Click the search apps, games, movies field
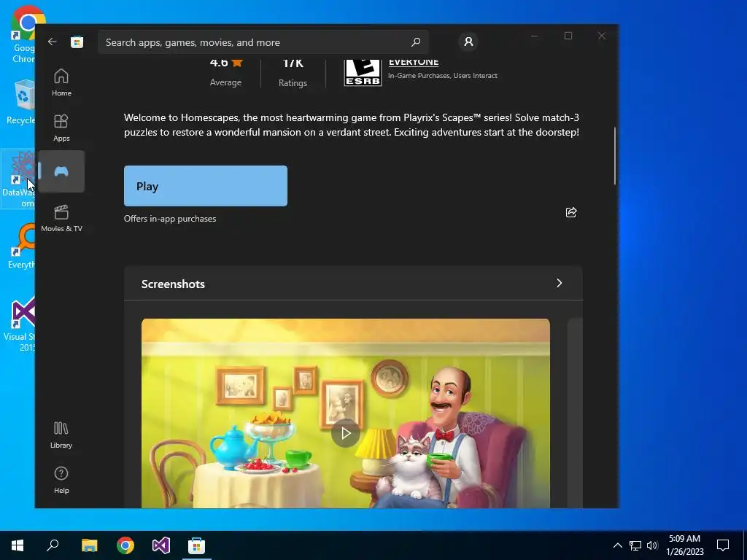This screenshot has width=747, height=560. (263, 42)
